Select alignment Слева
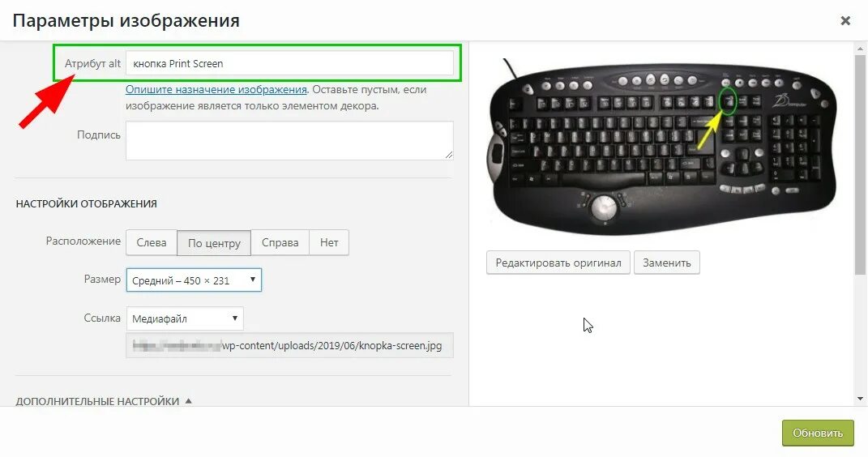868x457 pixels. point(151,242)
